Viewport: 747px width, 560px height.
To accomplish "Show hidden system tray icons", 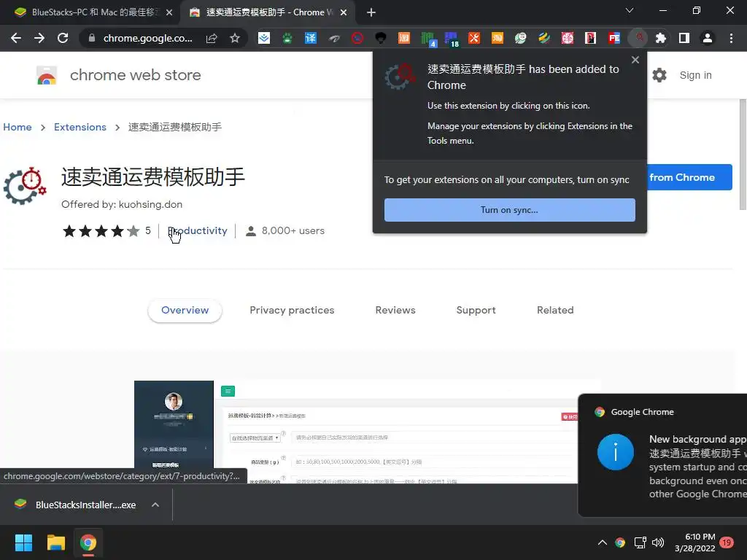I will pos(602,542).
